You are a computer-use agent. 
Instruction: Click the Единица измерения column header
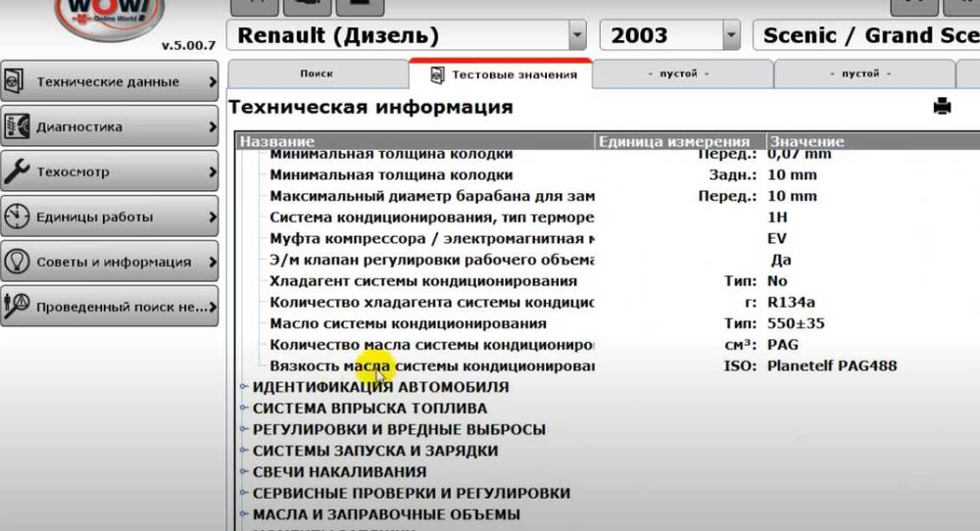(x=680, y=141)
